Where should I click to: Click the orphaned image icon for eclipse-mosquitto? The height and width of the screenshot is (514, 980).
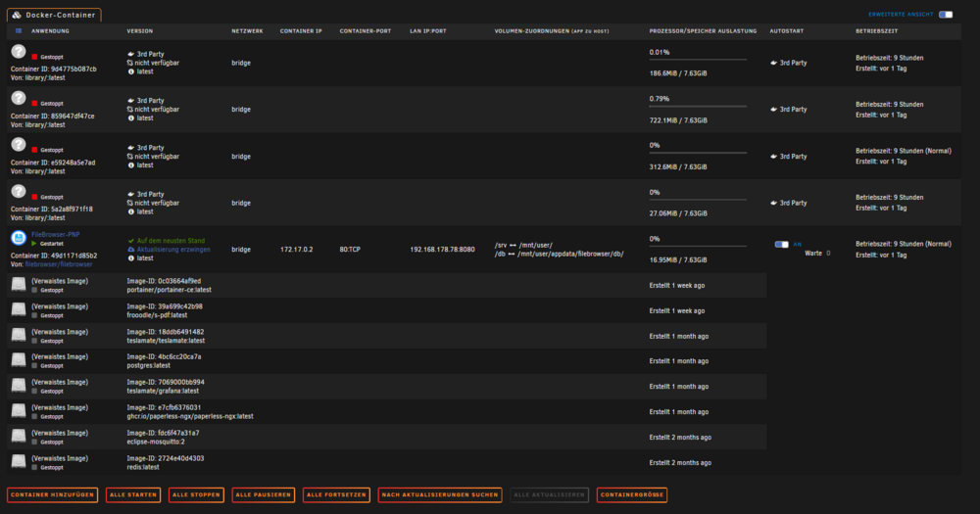coord(19,437)
